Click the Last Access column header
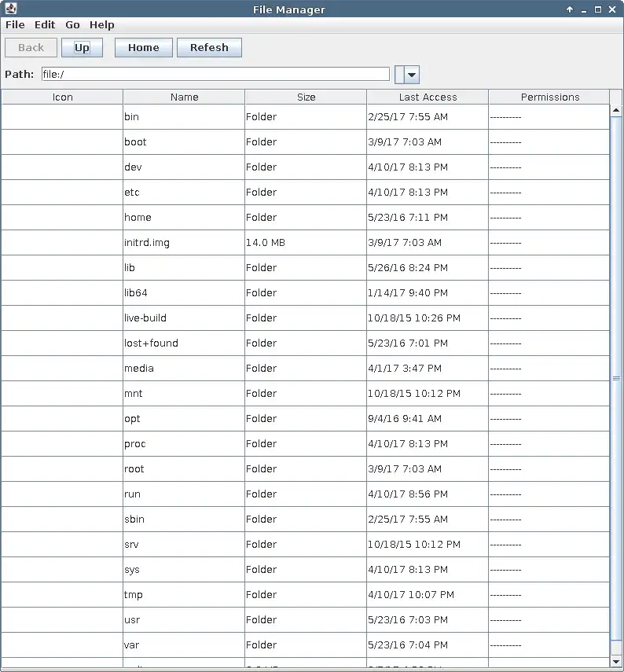 [x=428, y=97]
